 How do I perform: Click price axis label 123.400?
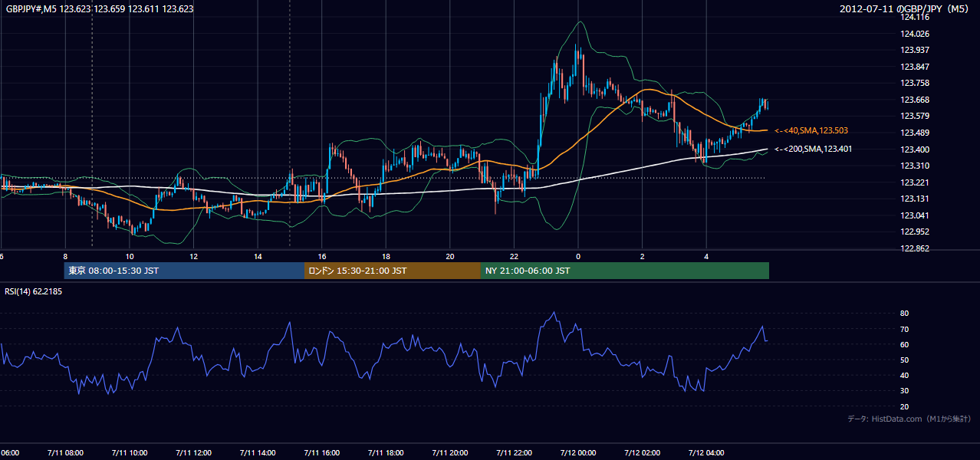tap(916, 149)
